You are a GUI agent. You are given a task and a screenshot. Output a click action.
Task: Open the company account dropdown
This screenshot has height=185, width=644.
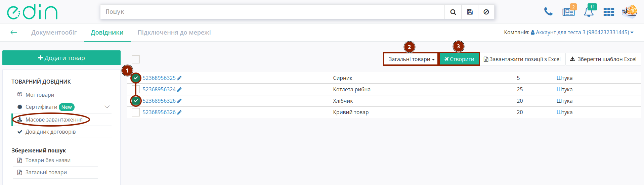(x=582, y=32)
